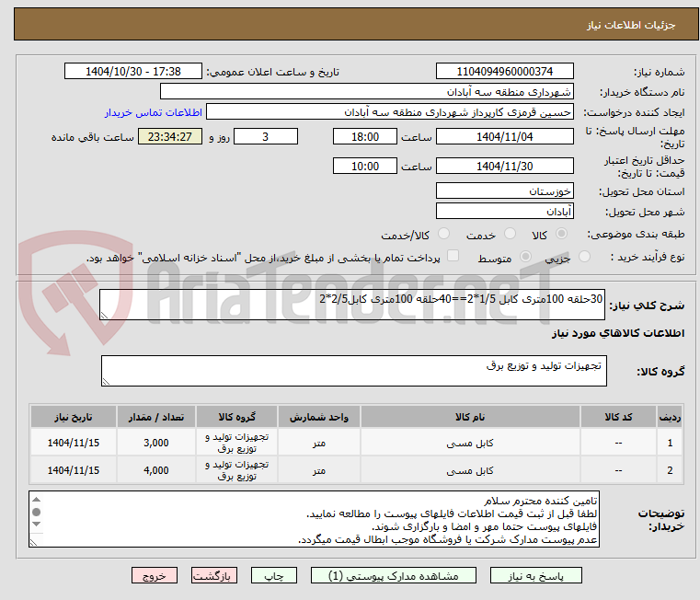Click buyer organization name field
This screenshot has height=600, width=700.
[366, 92]
